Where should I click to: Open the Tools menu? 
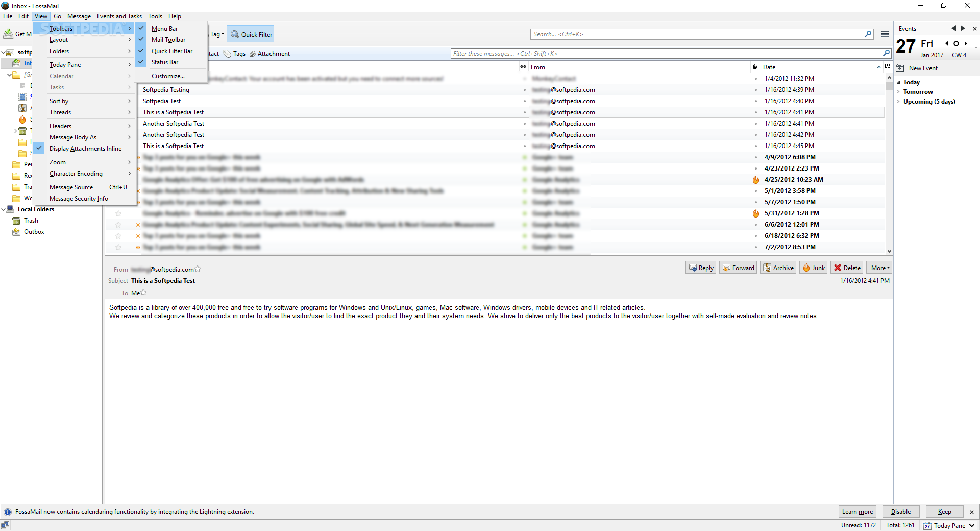[155, 16]
